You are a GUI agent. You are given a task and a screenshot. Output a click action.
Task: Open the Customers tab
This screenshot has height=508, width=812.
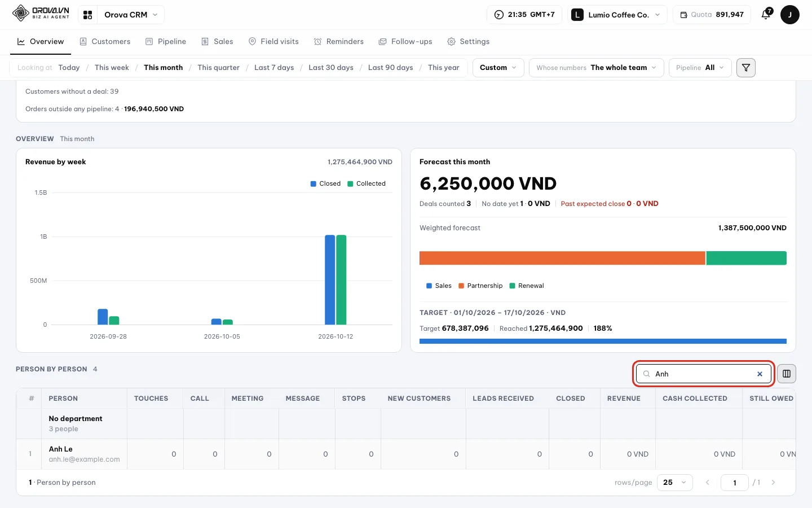pos(105,42)
